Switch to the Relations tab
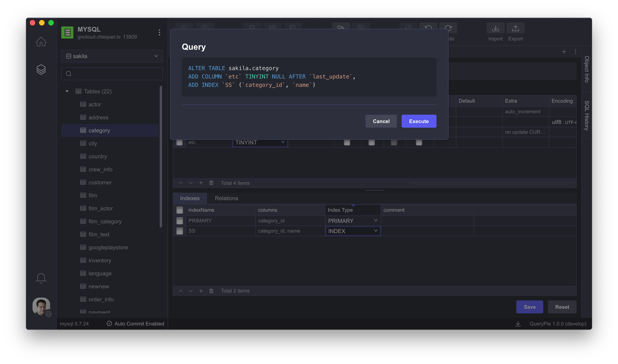The height and width of the screenshot is (364, 618). tap(226, 198)
